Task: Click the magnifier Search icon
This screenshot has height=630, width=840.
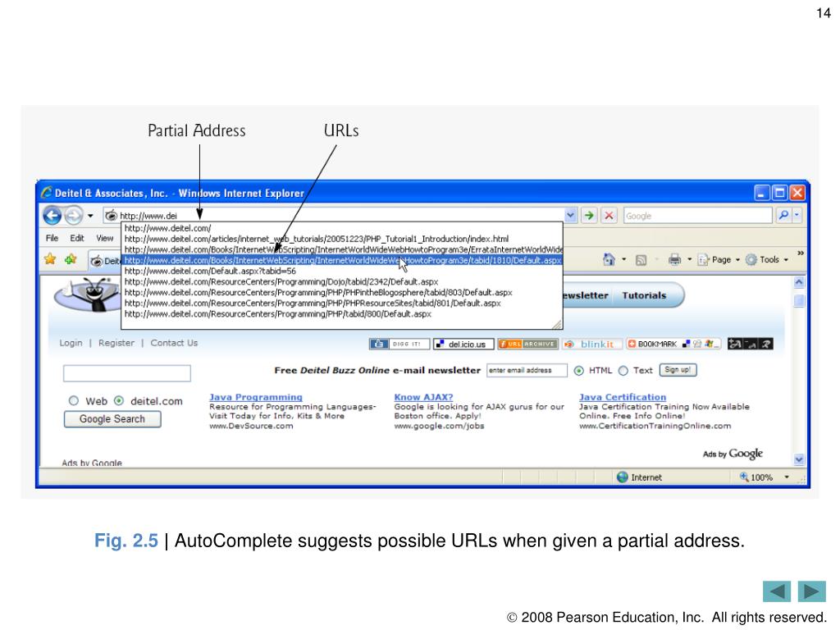Action: [783, 216]
